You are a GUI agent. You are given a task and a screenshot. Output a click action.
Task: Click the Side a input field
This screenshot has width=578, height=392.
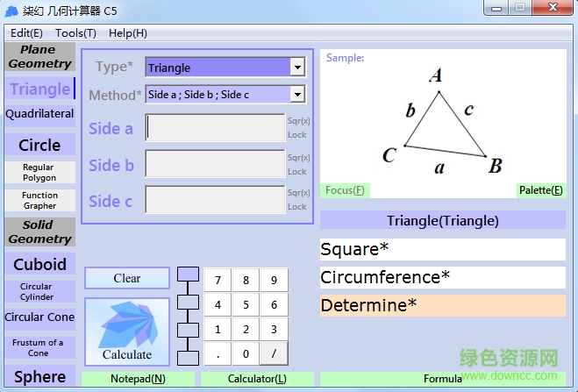(216, 128)
